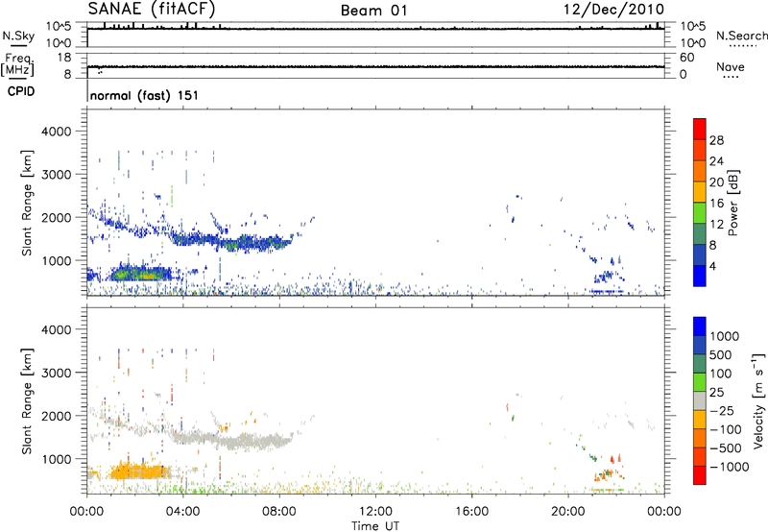Click the 60 tick on the Nave axis
The image size is (768, 532).
[686, 58]
